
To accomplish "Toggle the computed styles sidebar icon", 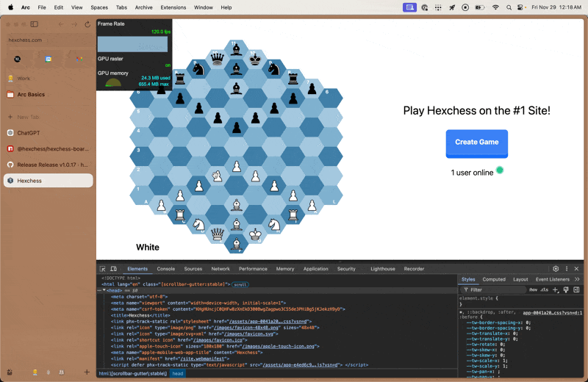I will pos(576,289).
